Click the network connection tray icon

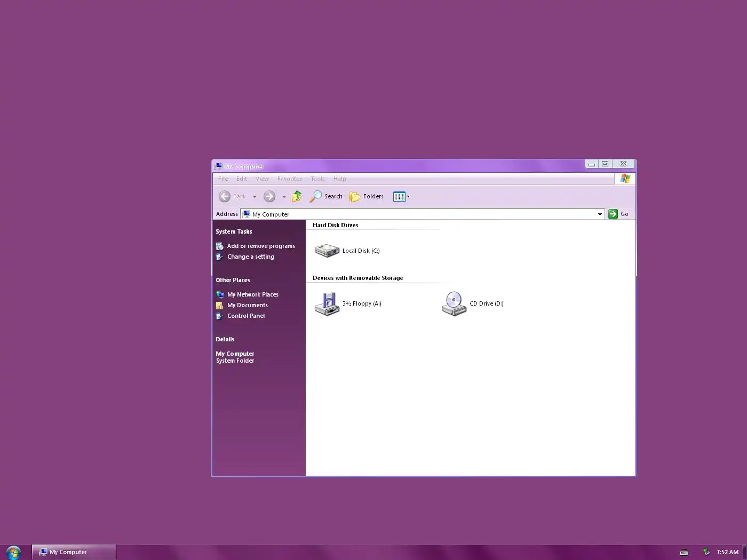click(x=706, y=552)
